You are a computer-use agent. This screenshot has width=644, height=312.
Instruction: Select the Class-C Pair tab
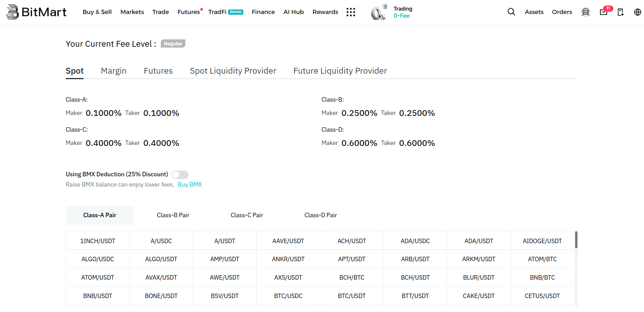pos(247,215)
